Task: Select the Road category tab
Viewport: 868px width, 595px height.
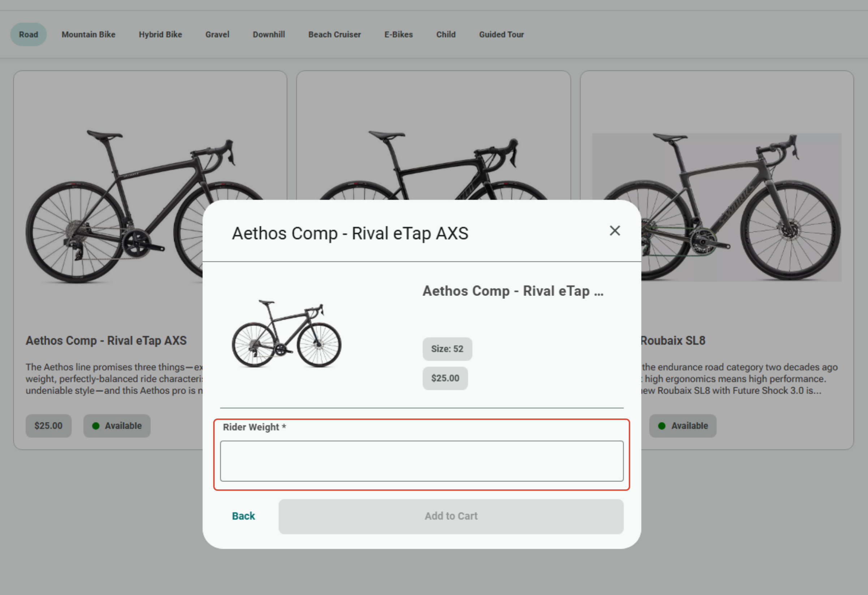Action: (29, 34)
